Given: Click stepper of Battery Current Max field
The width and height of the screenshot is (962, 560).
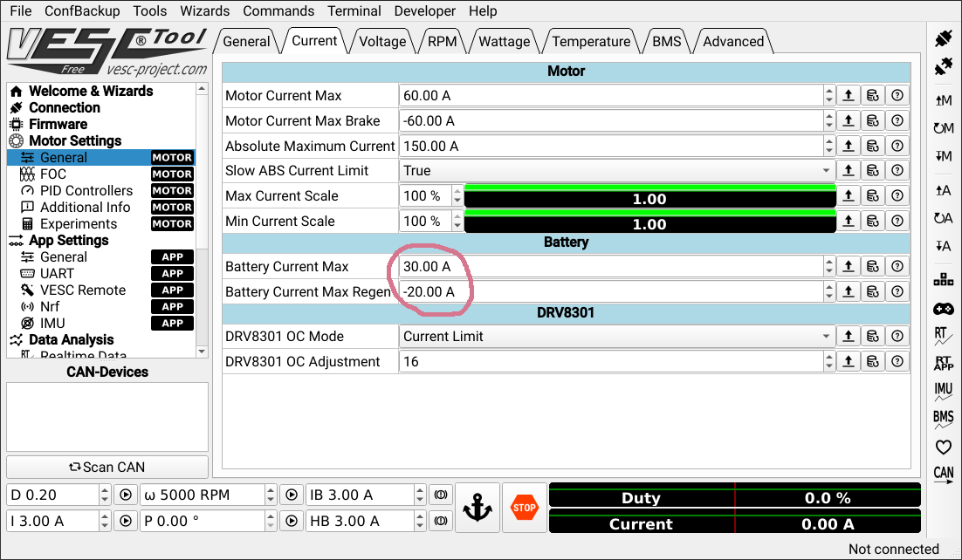Looking at the screenshot, I should [828, 266].
